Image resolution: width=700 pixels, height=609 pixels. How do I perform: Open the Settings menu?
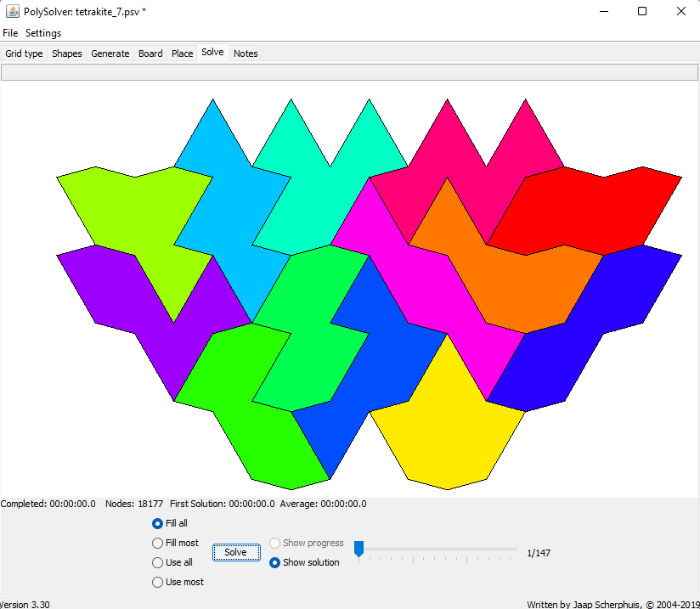point(42,33)
